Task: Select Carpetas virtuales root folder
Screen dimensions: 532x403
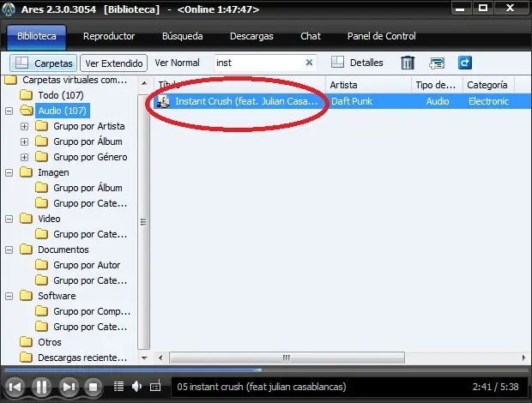Action: (x=75, y=80)
